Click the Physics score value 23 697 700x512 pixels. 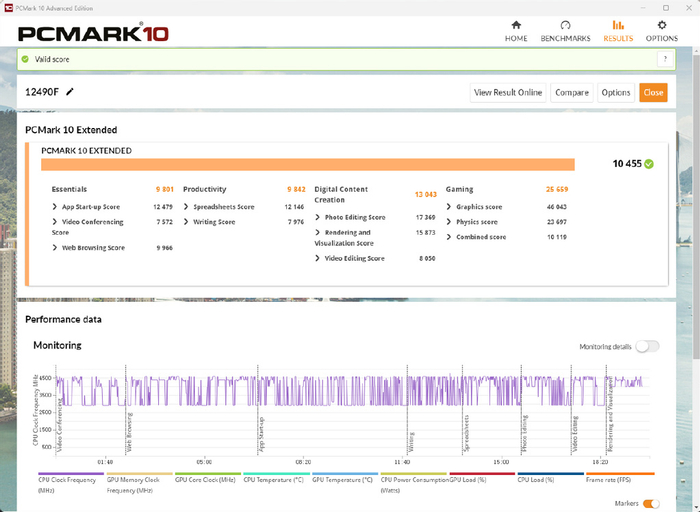click(557, 222)
